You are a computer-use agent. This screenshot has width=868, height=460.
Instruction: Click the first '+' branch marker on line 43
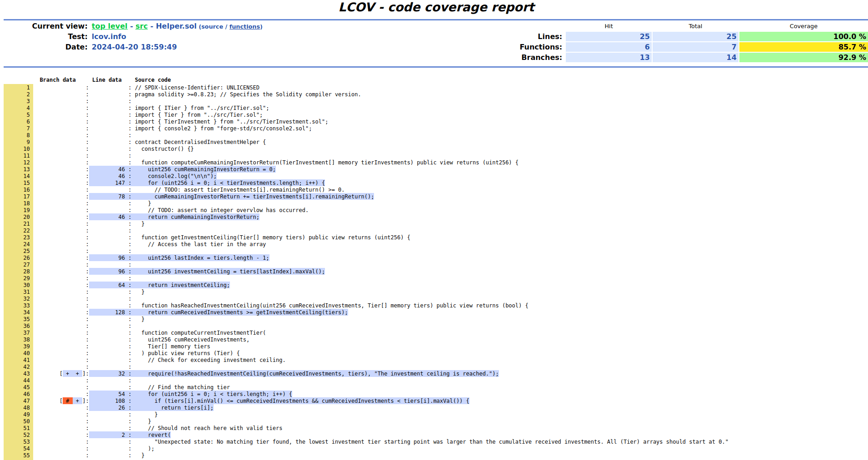coord(68,374)
